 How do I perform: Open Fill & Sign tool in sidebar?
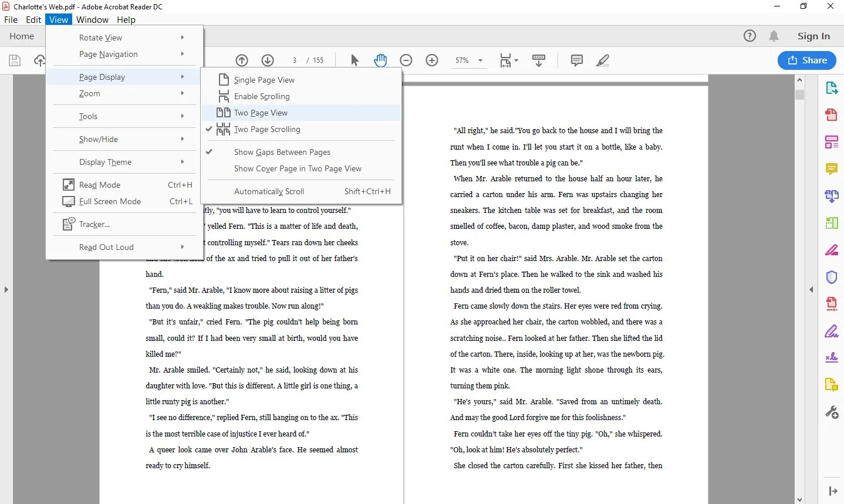832,331
